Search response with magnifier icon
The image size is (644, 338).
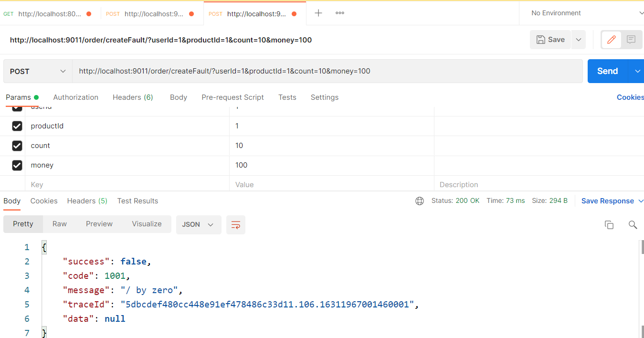tap(633, 225)
